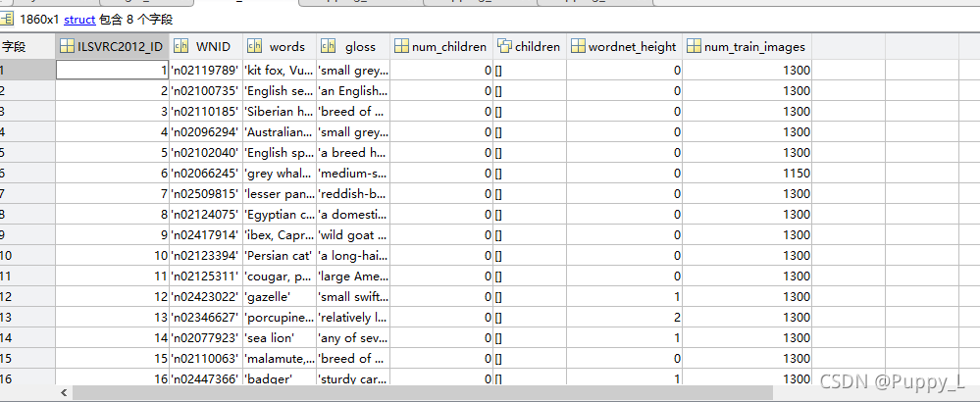Click the char type icon in gloss header
This screenshot has height=402, width=980.
(x=328, y=46)
